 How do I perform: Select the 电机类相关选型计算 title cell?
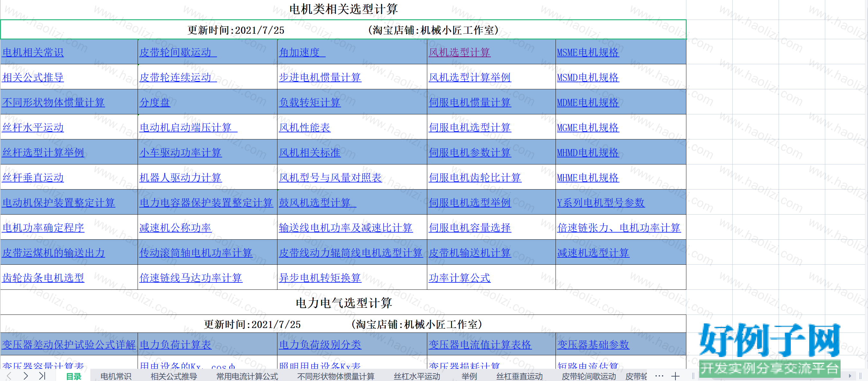pos(343,9)
